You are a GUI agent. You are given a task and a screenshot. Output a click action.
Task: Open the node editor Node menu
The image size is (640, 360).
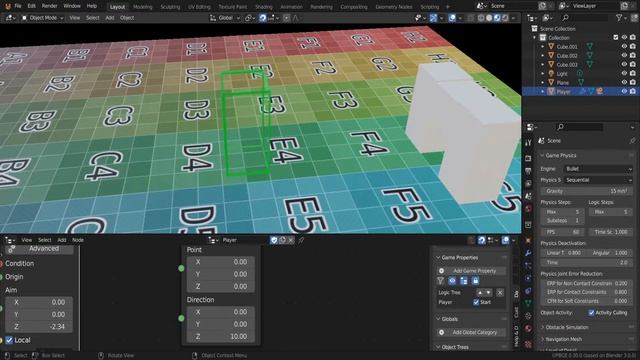(78, 240)
